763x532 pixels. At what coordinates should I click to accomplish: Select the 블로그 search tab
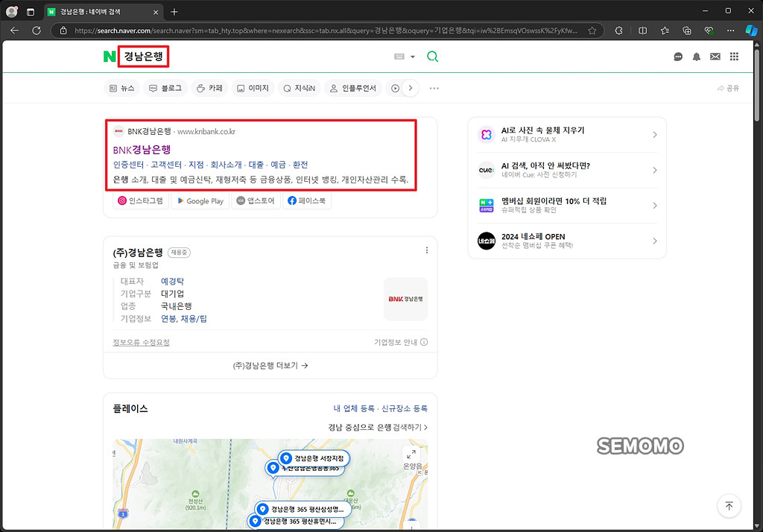tap(165, 88)
